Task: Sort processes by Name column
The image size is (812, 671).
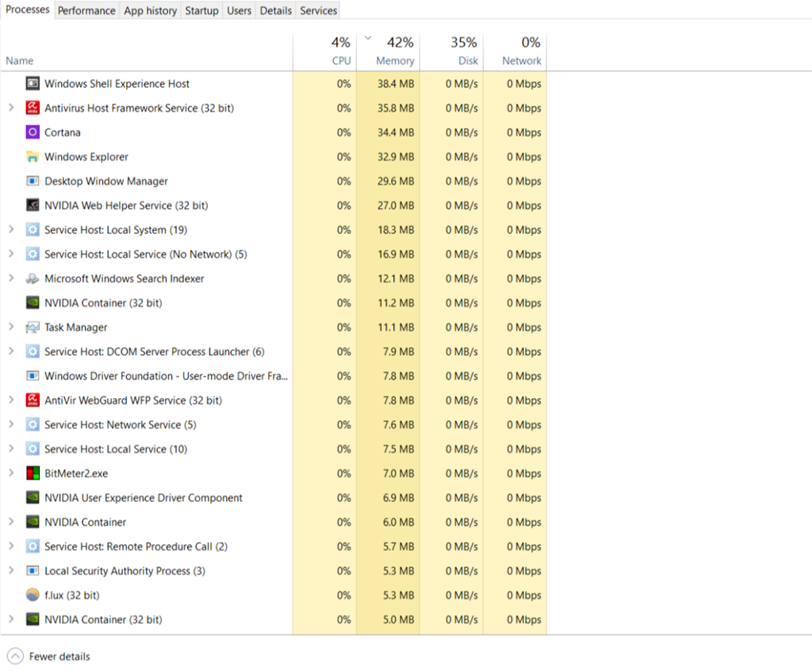Action: click(147, 52)
